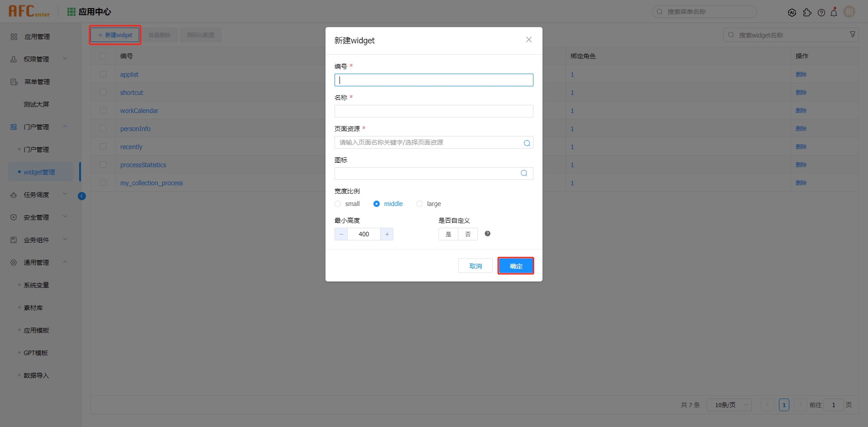
Task: Click the filter icon beside widget search box
Action: (x=853, y=34)
